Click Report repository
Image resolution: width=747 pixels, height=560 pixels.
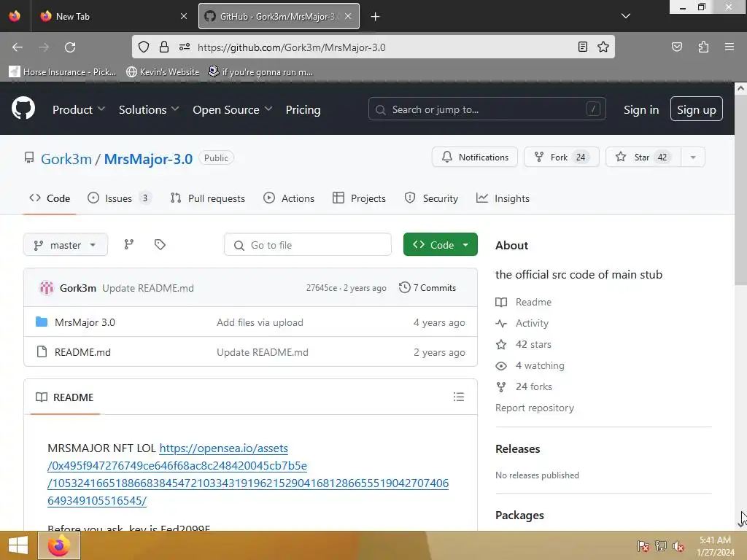coord(535,408)
